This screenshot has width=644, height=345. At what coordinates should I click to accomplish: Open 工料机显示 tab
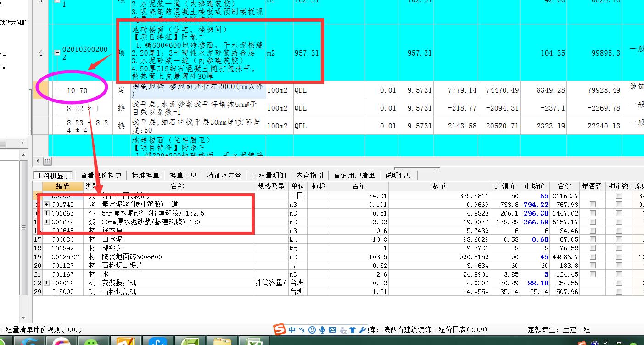point(53,175)
